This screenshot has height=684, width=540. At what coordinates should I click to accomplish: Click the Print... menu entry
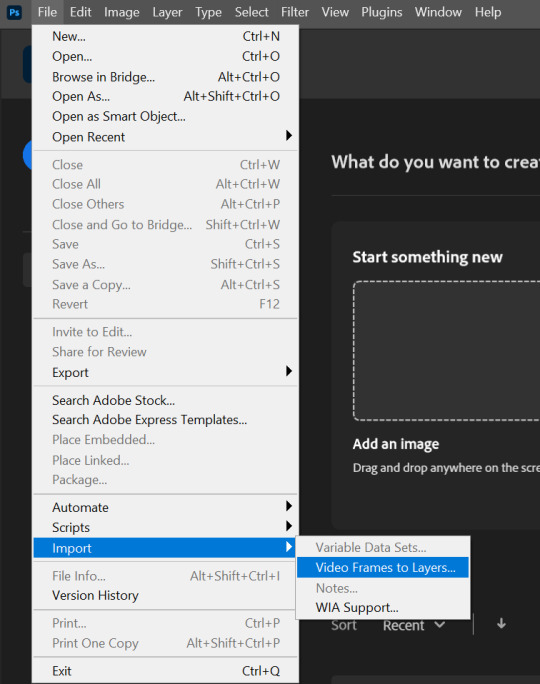click(165, 623)
